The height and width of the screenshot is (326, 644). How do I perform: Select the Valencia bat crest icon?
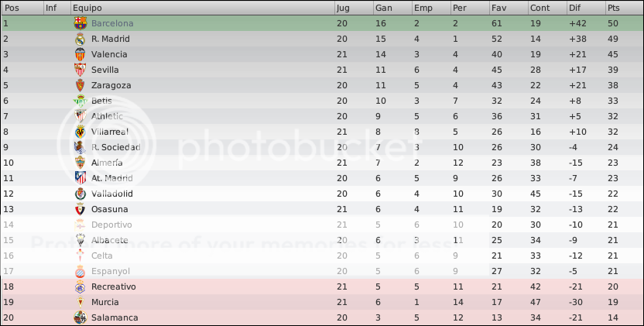coord(80,54)
